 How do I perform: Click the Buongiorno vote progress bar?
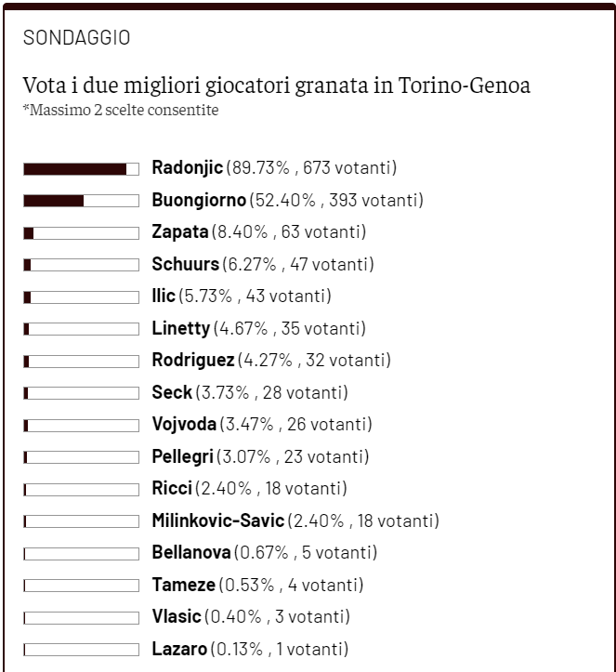pos(81,200)
